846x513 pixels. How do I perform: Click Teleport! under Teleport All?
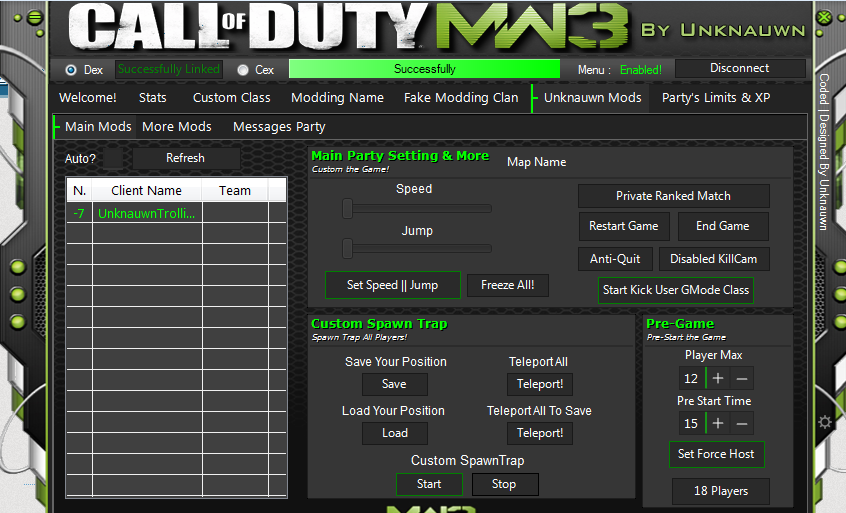point(540,384)
